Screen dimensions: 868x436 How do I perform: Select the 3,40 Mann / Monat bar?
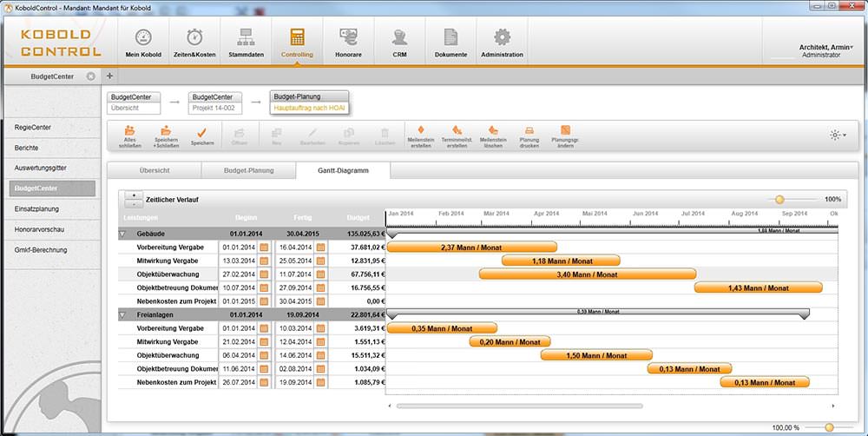(x=588, y=274)
